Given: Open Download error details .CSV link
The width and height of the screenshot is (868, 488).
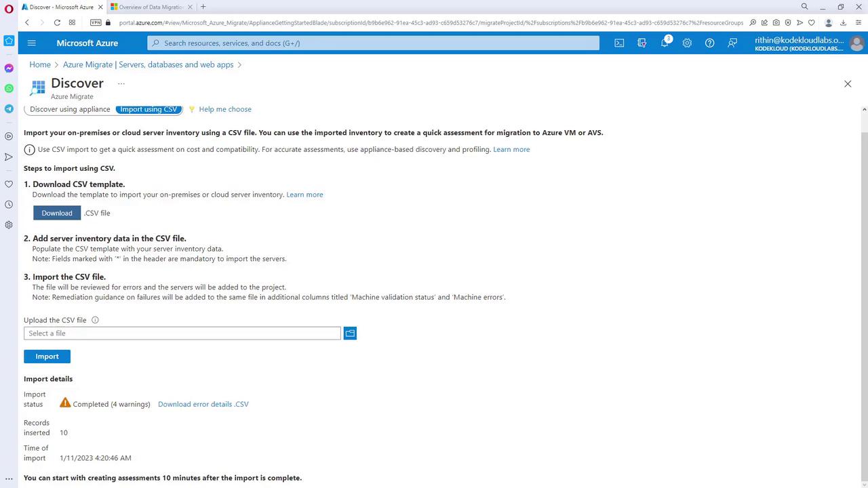Looking at the screenshot, I should (x=203, y=404).
